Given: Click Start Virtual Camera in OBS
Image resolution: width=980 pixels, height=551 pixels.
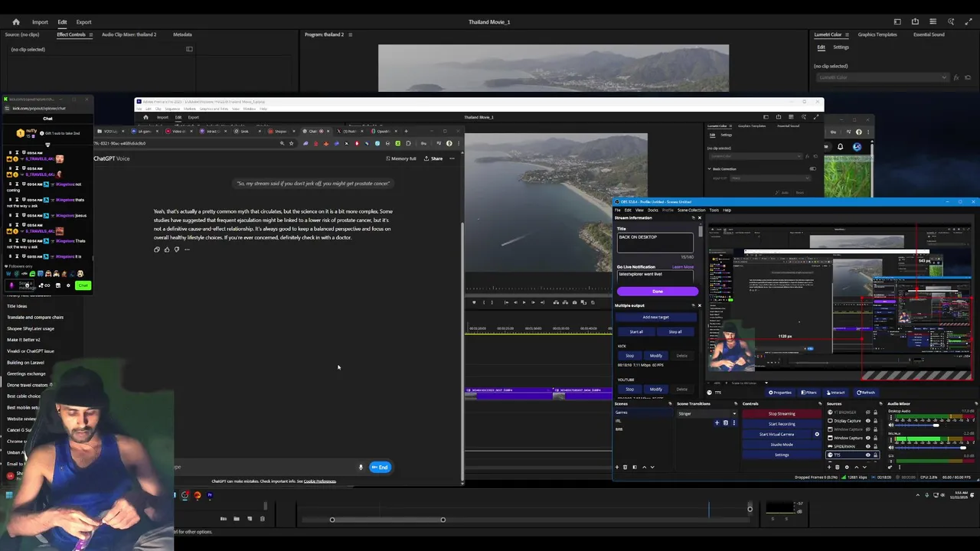Looking at the screenshot, I should click(x=776, y=434).
